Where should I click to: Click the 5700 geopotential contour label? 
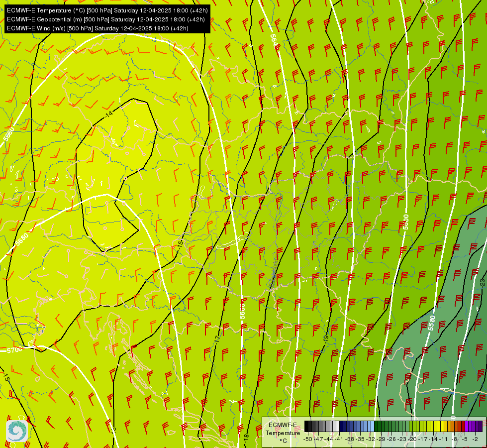point(14,350)
